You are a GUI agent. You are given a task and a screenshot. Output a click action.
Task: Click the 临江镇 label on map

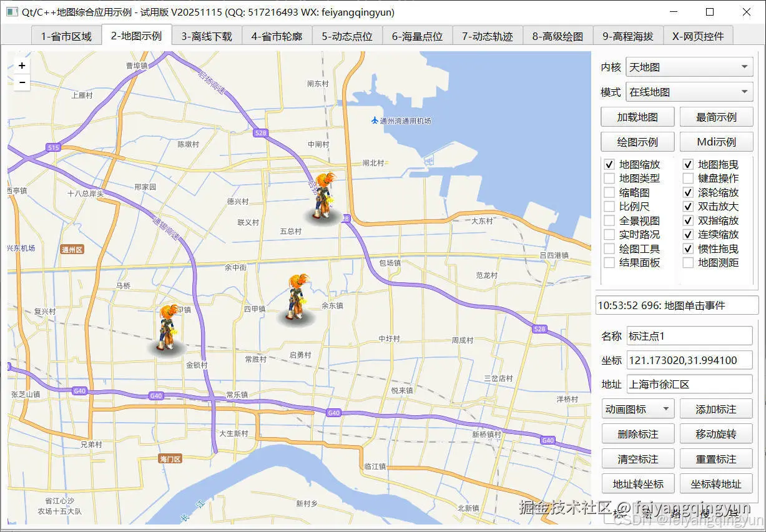(x=375, y=466)
